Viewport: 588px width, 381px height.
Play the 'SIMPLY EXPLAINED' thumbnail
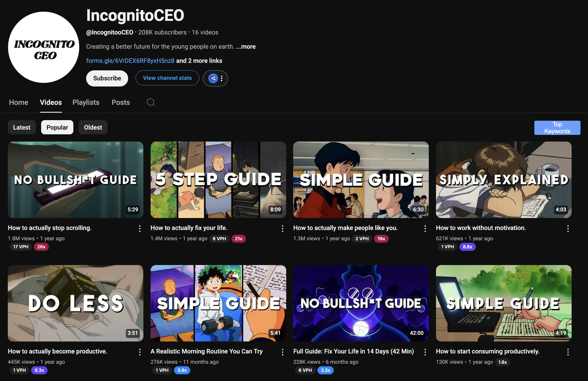point(504,180)
